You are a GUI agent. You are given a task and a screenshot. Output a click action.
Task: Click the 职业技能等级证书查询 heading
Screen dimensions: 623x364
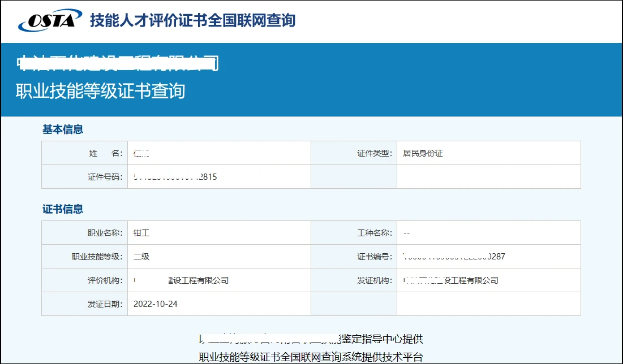tap(101, 91)
